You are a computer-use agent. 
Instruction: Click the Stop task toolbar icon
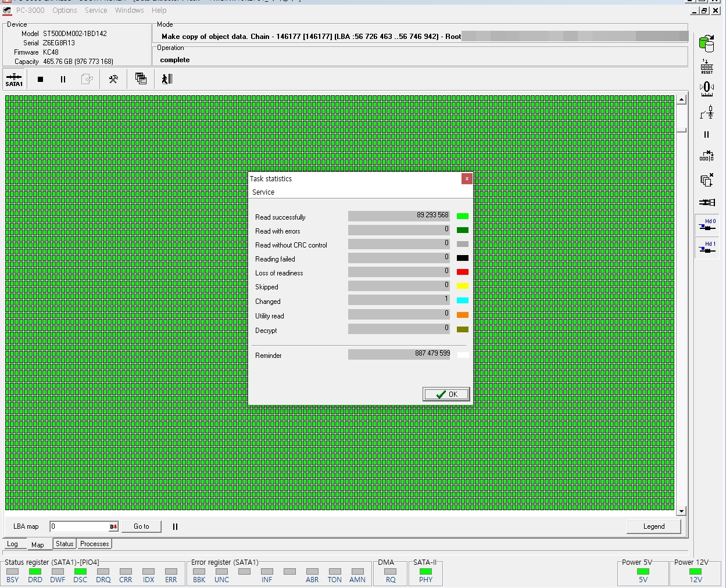tap(40, 79)
